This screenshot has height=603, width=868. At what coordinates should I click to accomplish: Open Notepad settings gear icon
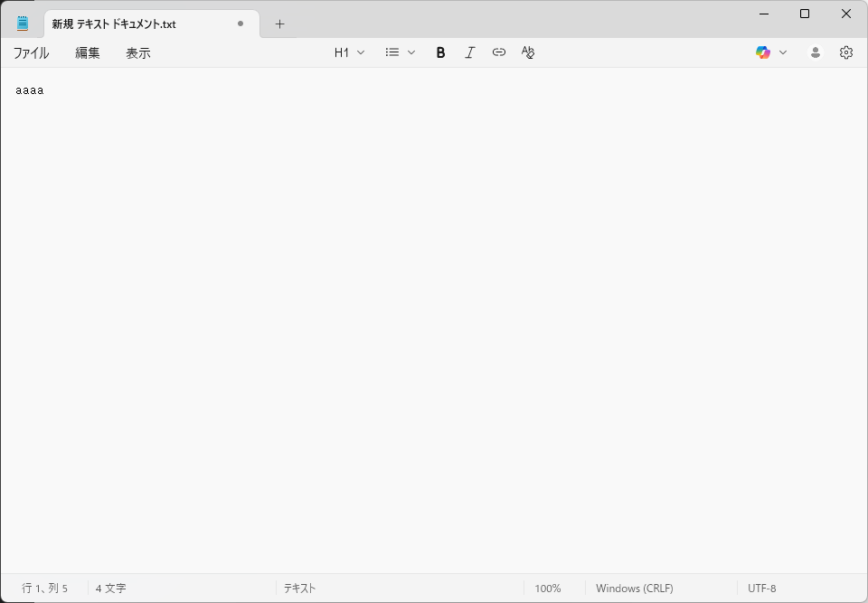click(x=846, y=52)
